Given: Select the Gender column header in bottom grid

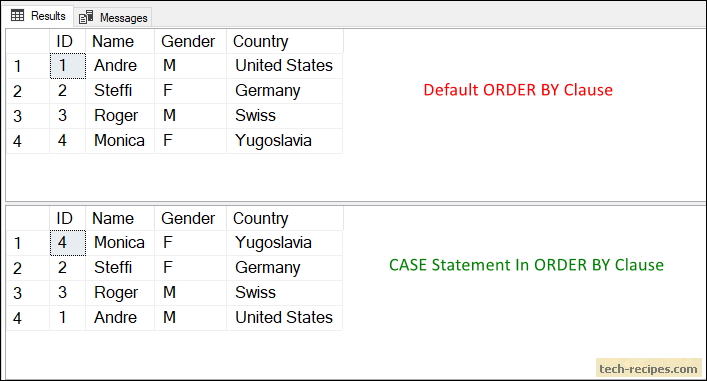Looking at the screenshot, I should pos(190,218).
